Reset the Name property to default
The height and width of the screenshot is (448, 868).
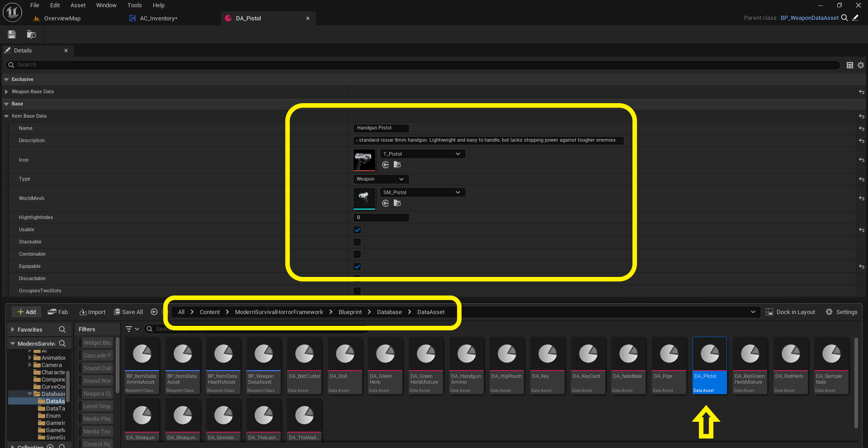click(861, 129)
